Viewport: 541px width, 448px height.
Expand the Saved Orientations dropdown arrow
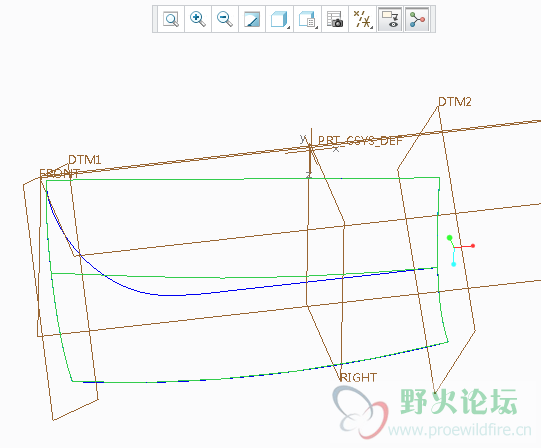316,28
